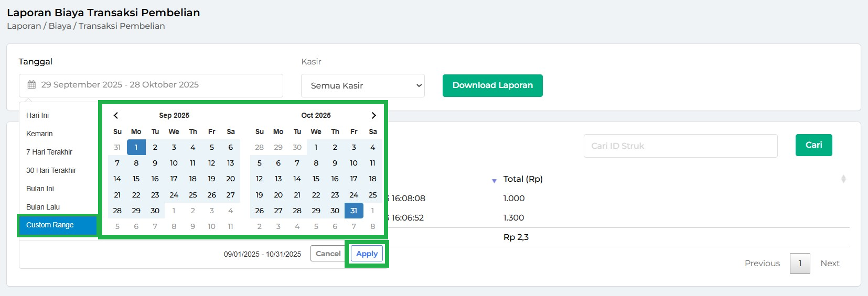The width and height of the screenshot is (868, 296).
Task: Pick 30 Hari Terakhir option
Action: pyautogui.click(x=51, y=170)
